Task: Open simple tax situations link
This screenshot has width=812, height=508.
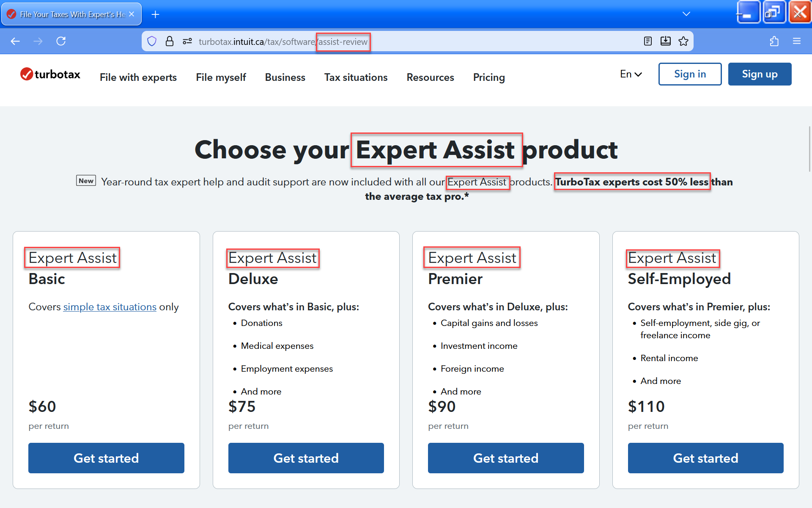Action: click(110, 307)
